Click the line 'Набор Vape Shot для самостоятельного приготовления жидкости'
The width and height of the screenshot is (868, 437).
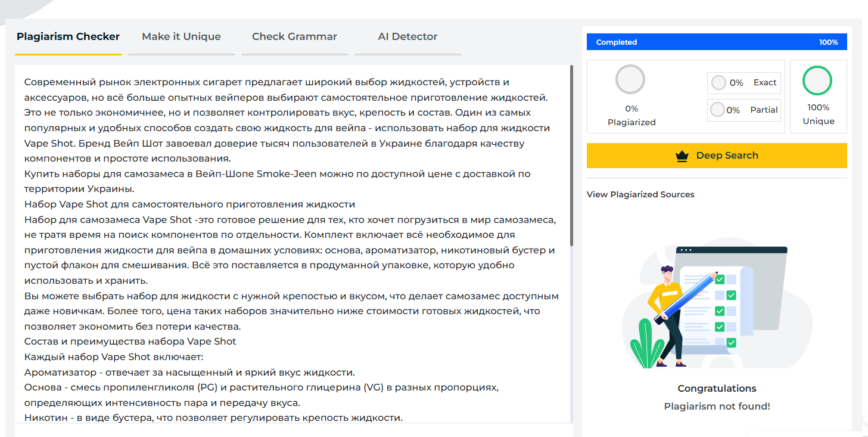tap(189, 204)
